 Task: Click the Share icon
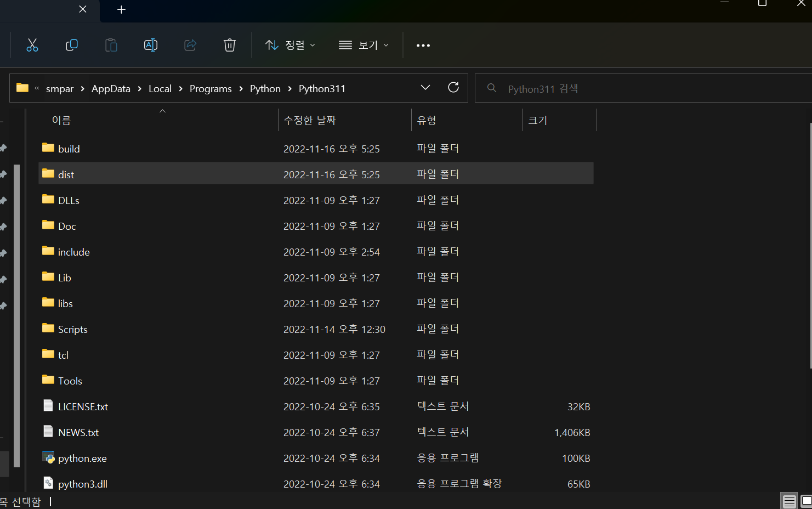(190, 45)
